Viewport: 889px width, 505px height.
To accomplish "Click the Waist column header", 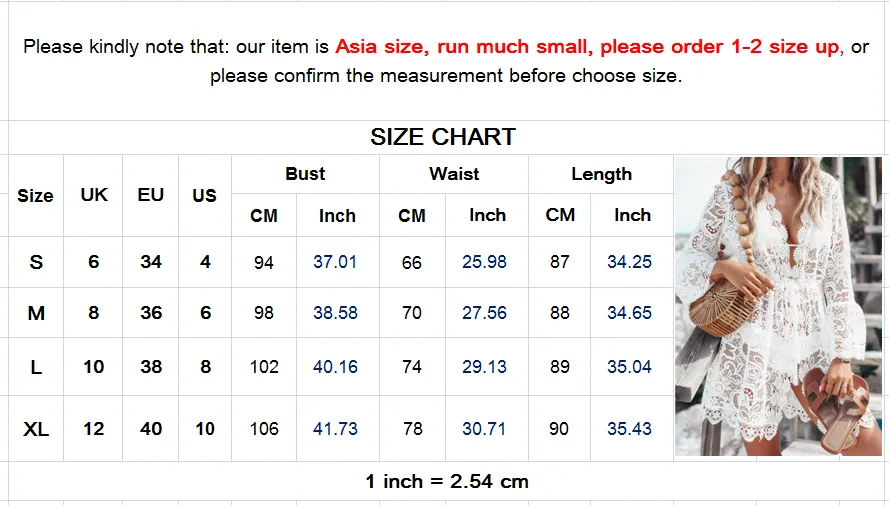I will click(x=454, y=173).
